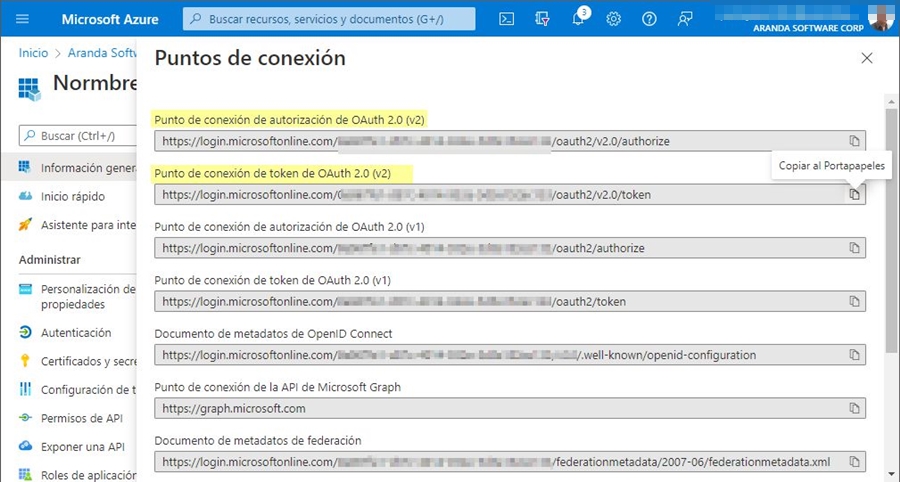The width and height of the screenshot is (900, 482).
Task: Click the Microsoft Azure logo text
Action: pyautogui.click(x=110, y=19)
